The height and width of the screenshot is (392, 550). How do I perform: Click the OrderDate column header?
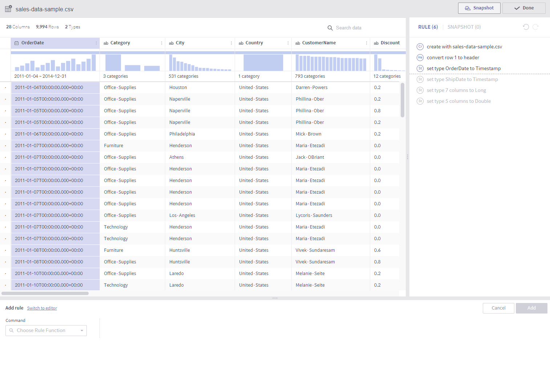click(55, 43)
